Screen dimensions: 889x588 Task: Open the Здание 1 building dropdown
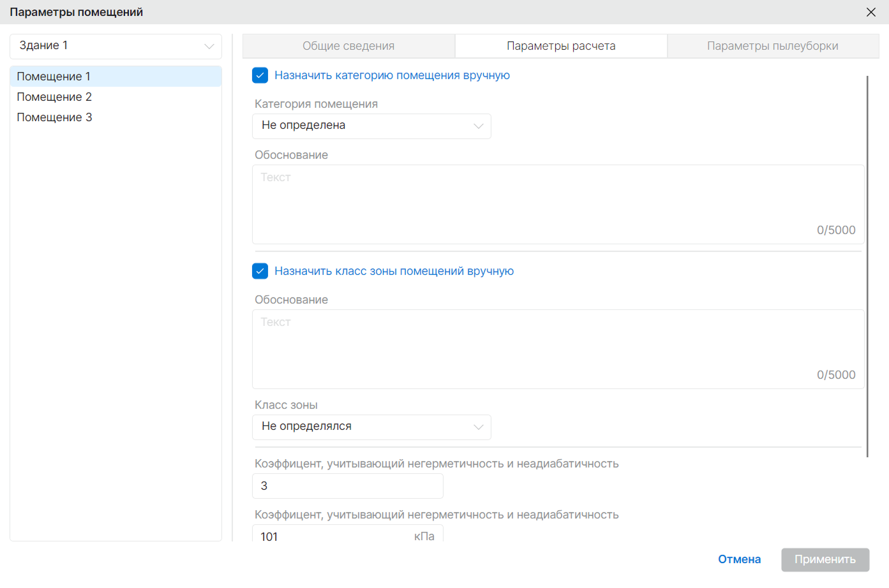click(116, 46)
